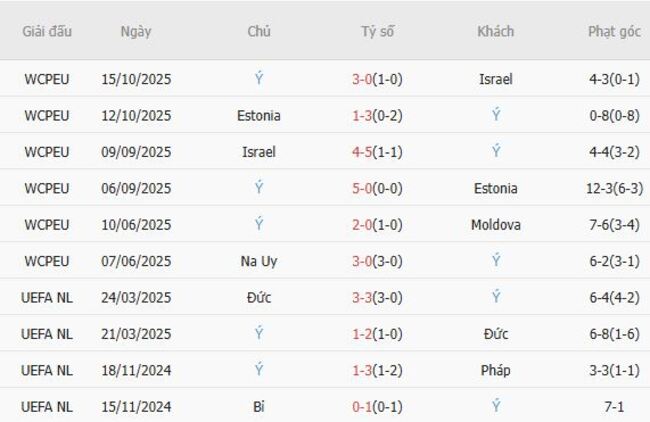Screen dimensions: 650x422
Task: Click the "Khách" column header
Action: point(495,31)
